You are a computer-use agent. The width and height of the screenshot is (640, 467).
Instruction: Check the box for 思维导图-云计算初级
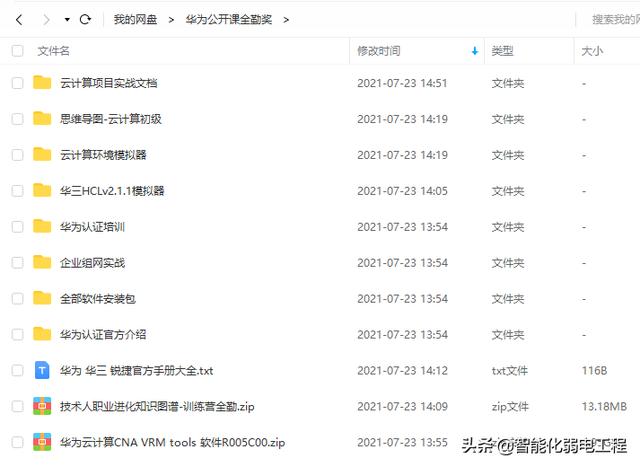18,119
